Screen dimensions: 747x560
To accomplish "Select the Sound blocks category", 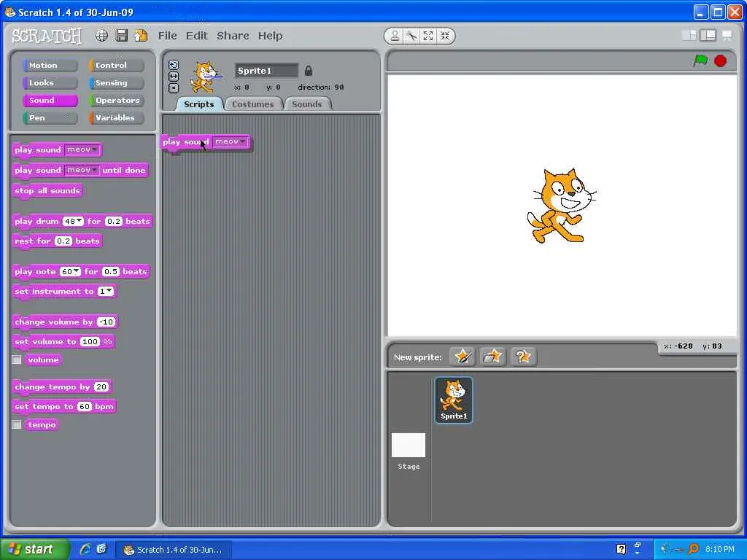I will (50, 101).
